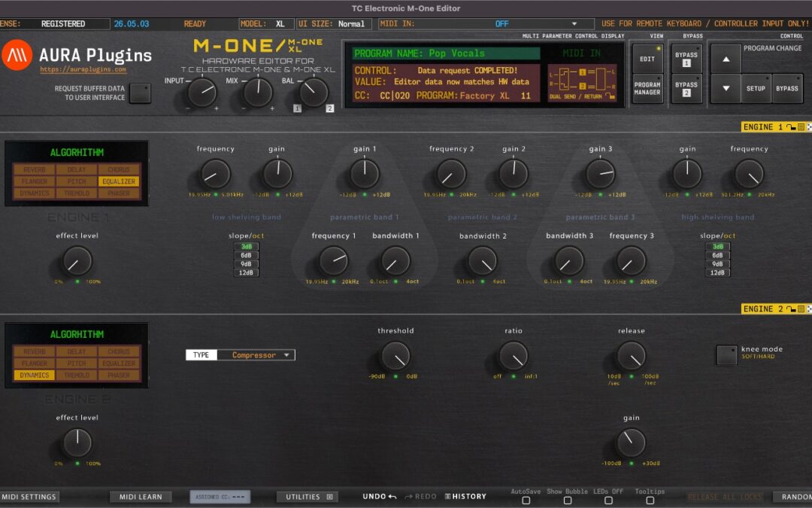The height and width of the screenshot is (508, 812).
Task: Click the Engine 1 lock icon
Action: (x=791, y=127)
